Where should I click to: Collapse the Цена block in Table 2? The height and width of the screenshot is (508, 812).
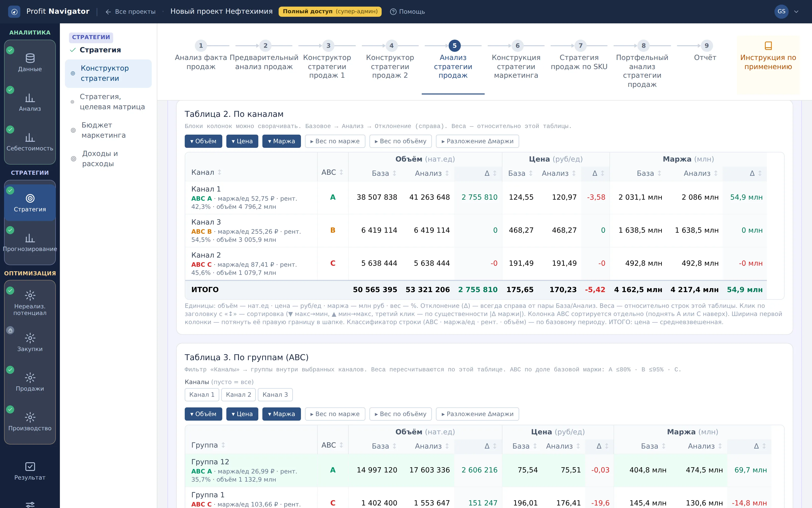pyautogui.click(x=242, y=141)
